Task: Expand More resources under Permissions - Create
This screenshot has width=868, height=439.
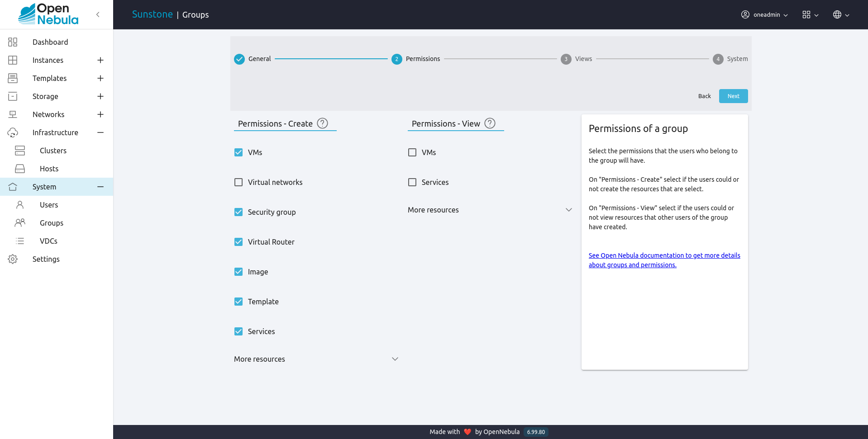Action: coord(316,359)
